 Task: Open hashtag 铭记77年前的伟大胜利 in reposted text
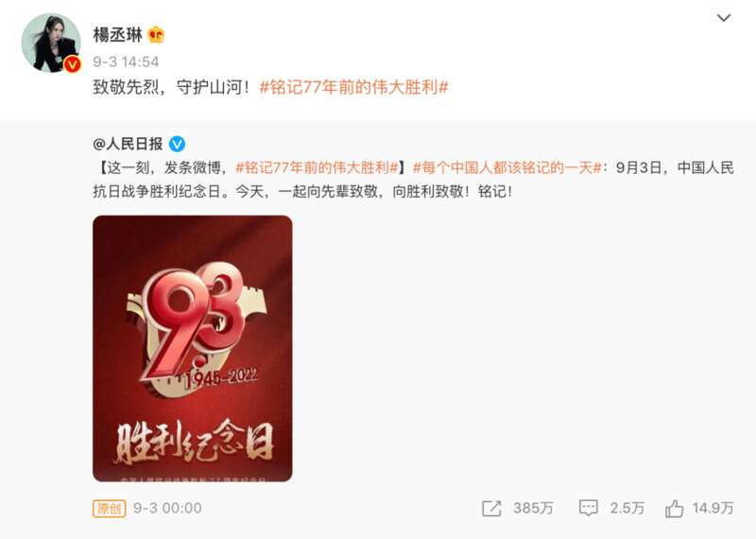[317, 168]
